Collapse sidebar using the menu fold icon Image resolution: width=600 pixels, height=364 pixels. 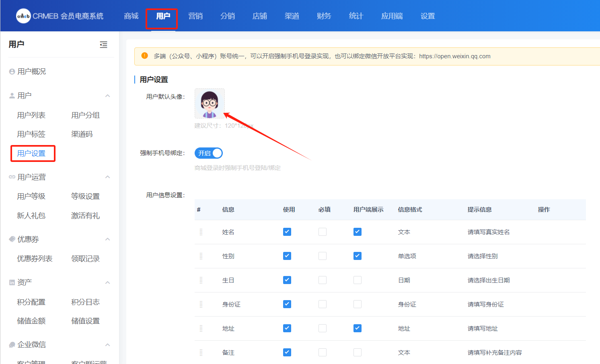(x=103, y=45)
